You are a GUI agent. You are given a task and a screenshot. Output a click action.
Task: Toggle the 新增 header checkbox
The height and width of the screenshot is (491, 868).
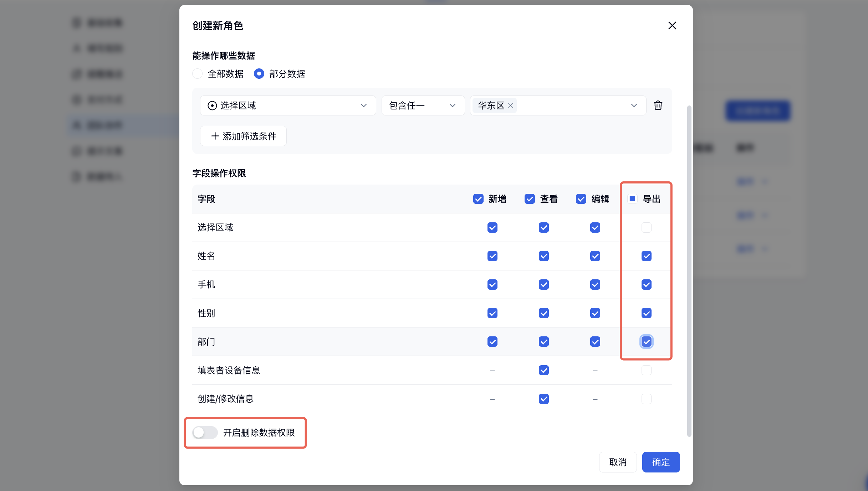click(x=478, y=199)
